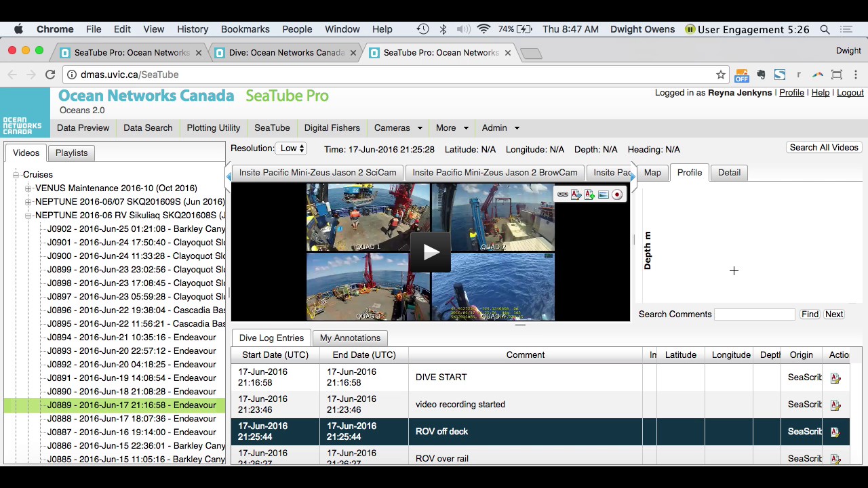Select the Insite Pacific Mini-Zeus Jason 2 BrowCam tab
Viewport: 868px width, 488px height.
click(x=495, y=173)
